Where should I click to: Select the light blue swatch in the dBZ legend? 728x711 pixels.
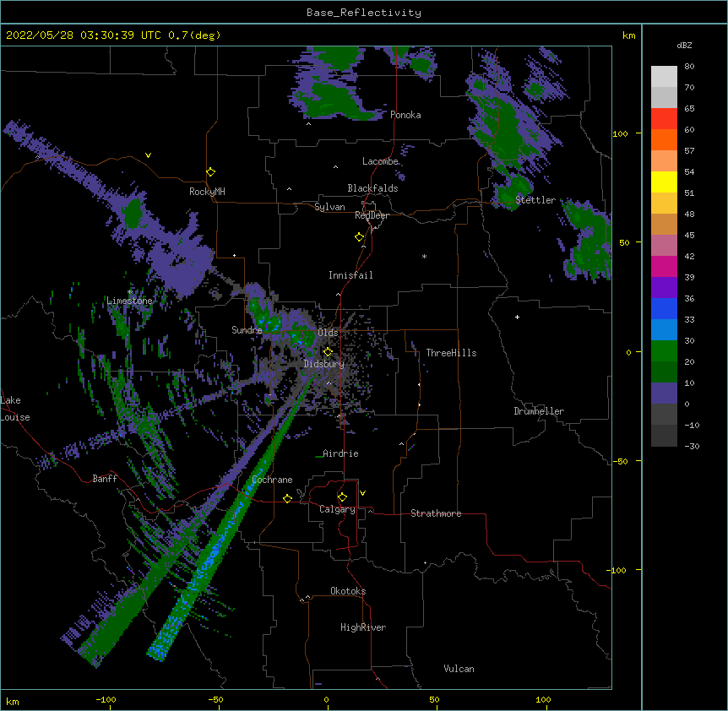coord(664,330)
